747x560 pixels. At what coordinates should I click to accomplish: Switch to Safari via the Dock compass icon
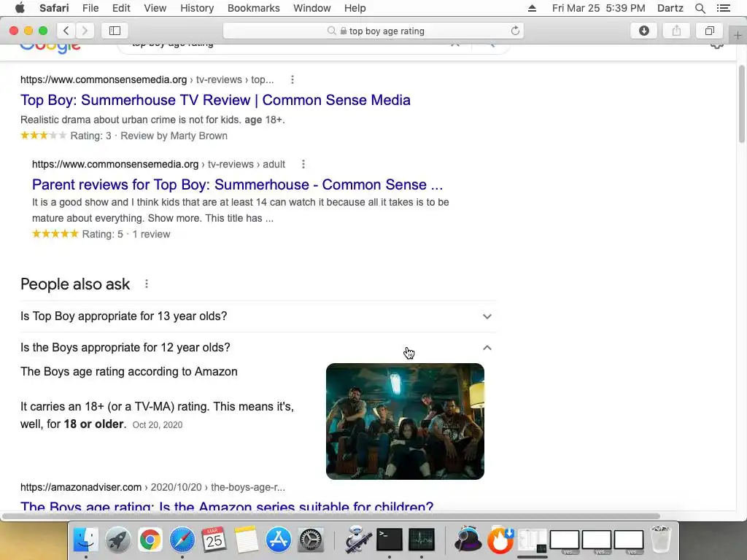tap(182, 540)
